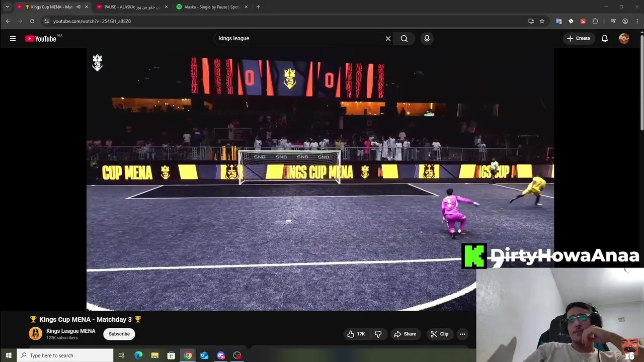The width and height of the screenshot is (644, 362).
Task: Open the Chrome profile icon
Action: point(625,21)
